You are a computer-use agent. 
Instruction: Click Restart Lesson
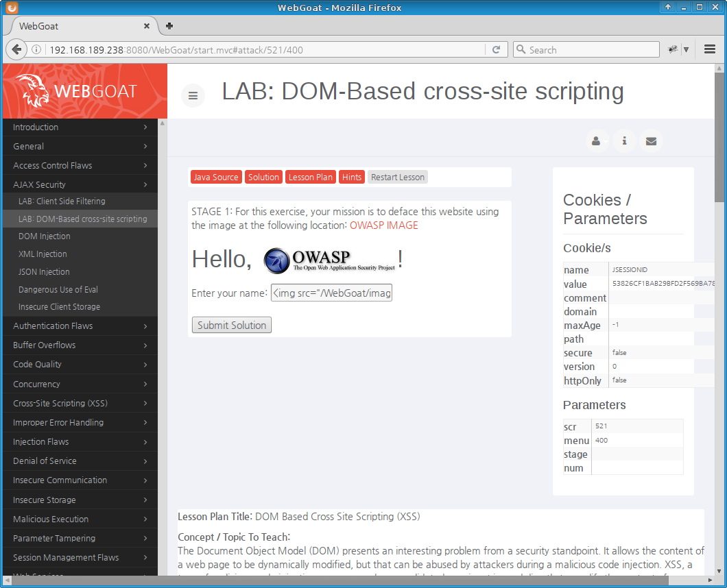click(x=397, y=177)
